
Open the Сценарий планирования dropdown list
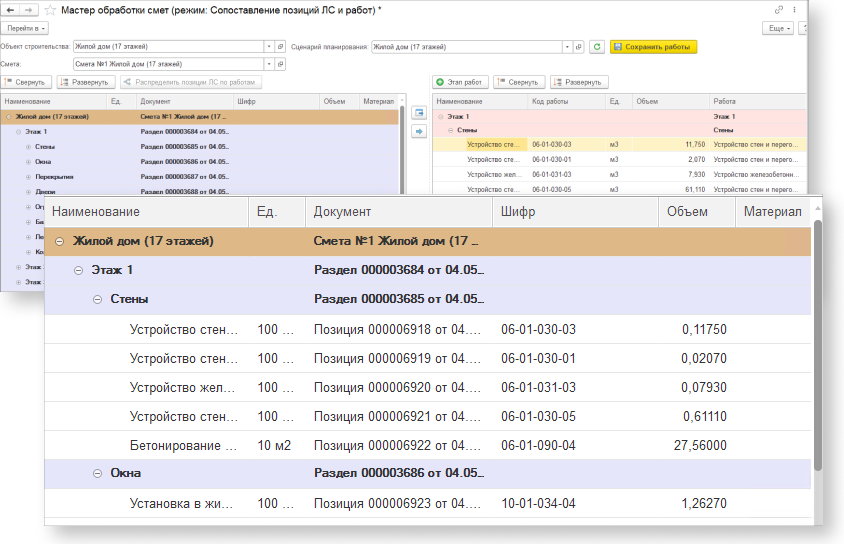point(566,46)
